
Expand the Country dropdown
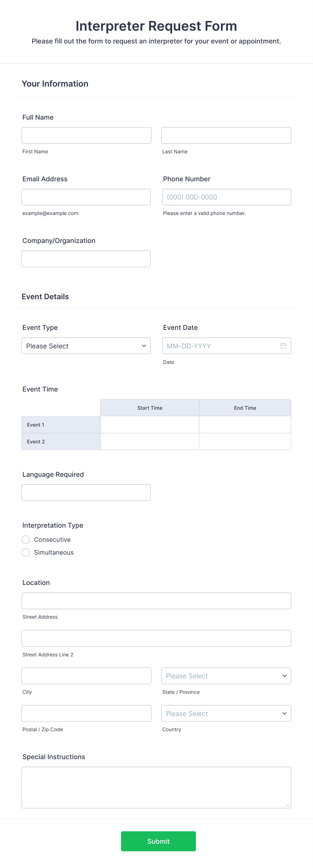click(x=226, y=713)
